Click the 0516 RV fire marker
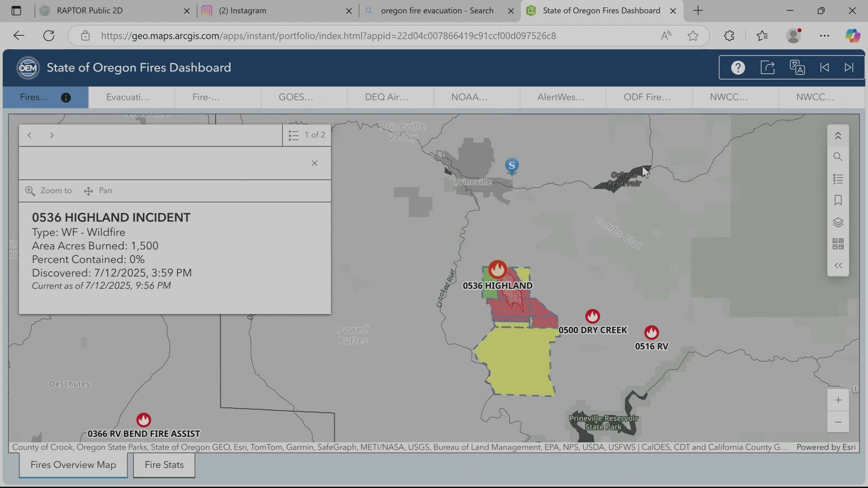Image resolution: width=868 pixels, height=488 pixels. click(651, 333)
